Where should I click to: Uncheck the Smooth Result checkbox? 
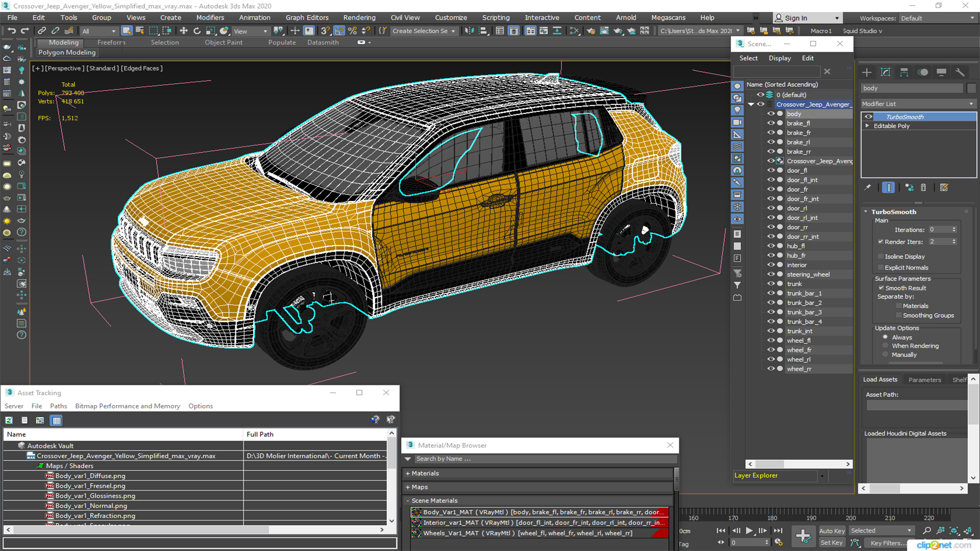coord(881,288)
